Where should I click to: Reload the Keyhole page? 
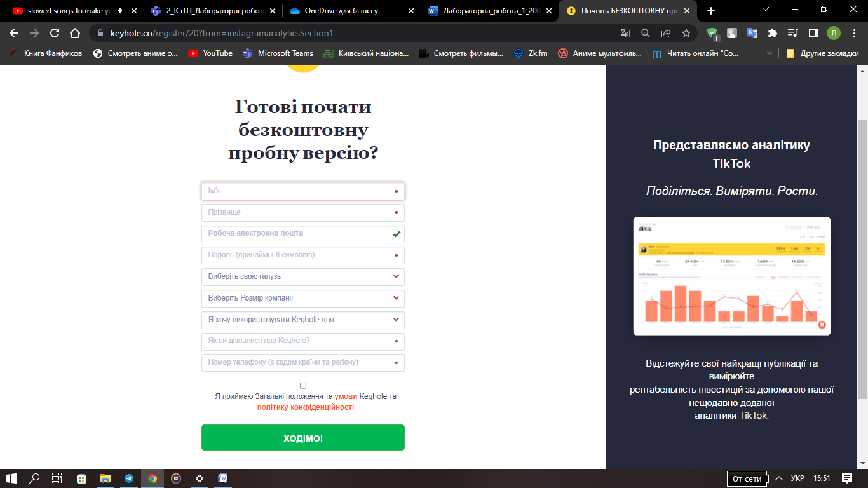(x=55, y=33)
